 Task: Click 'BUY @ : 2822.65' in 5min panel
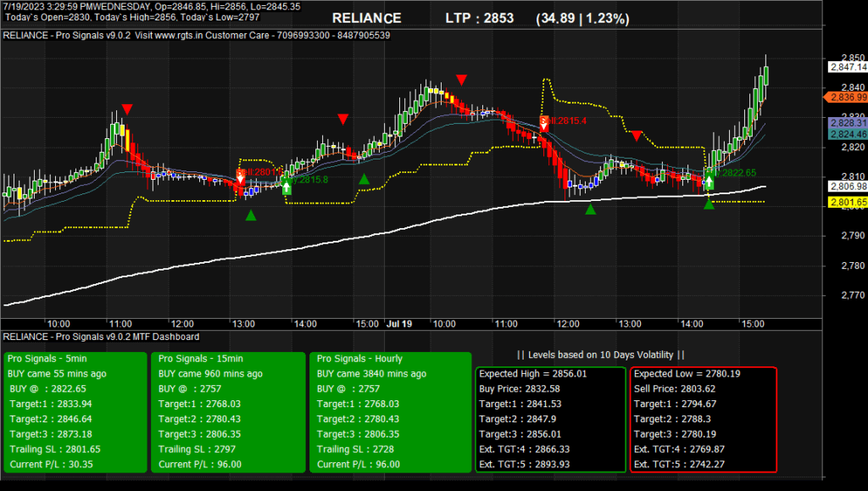pos(48,388)
